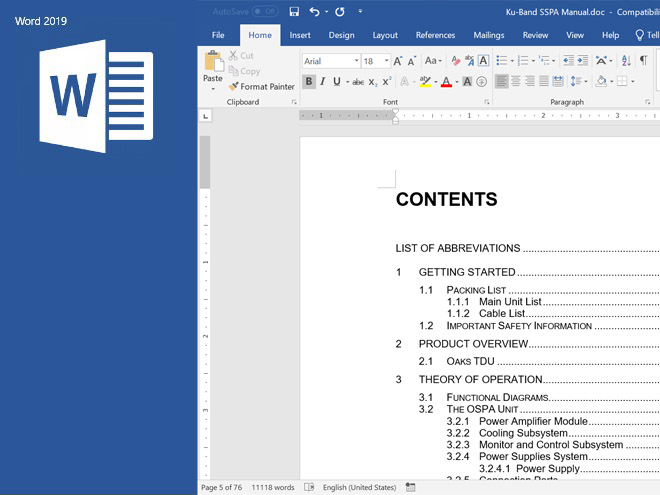Open the Insert ribbon tab
Image resolution: width=660 pixels, height=495 pixels.
[300, 35]
